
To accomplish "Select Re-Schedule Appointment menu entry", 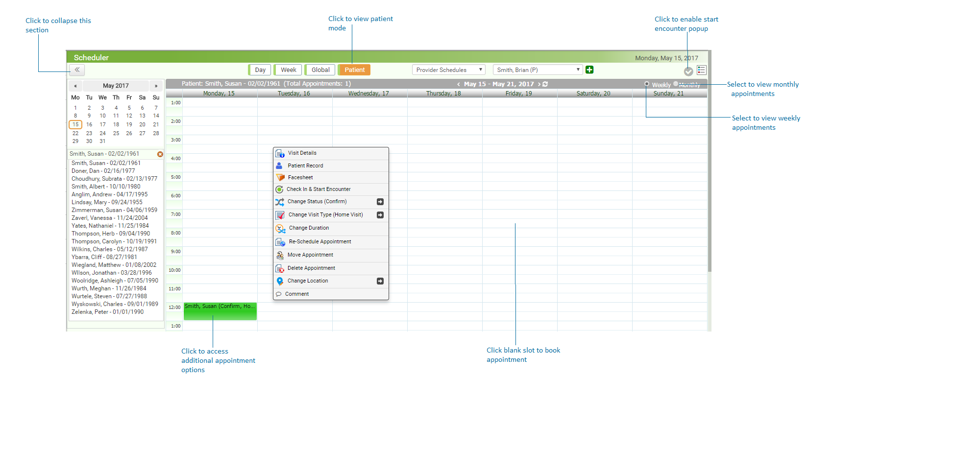I will pyautogui.click(x=319, y=241).
